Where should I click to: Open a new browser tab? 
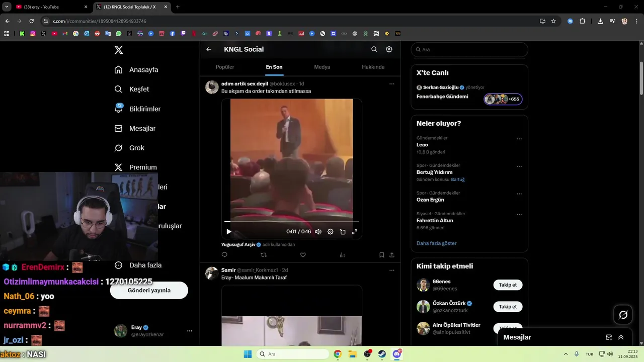click(x=178, y=7)
